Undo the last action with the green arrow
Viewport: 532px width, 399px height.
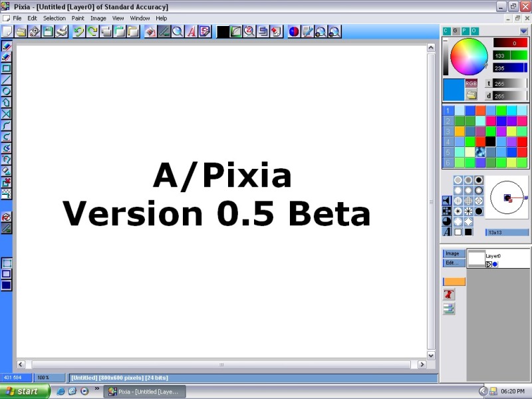pyautogui.click(x=78, y=31)
